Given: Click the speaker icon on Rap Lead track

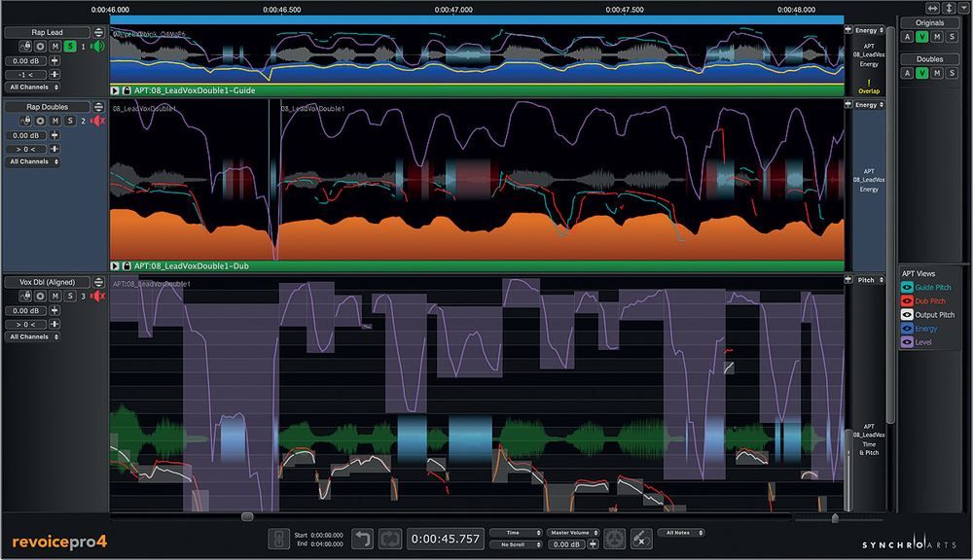Looking at the screenshot, I should coord(97,46).
